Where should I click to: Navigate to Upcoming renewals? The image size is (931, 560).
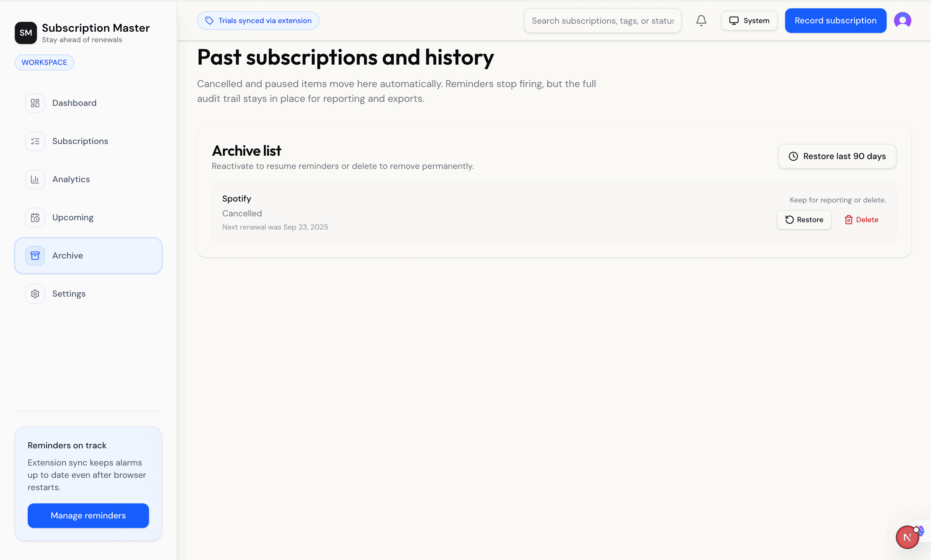tap(73, 217)
